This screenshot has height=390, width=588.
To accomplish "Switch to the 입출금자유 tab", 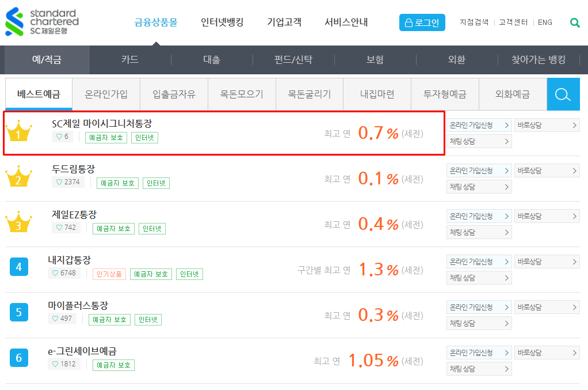I will click(x=174, y=94).
